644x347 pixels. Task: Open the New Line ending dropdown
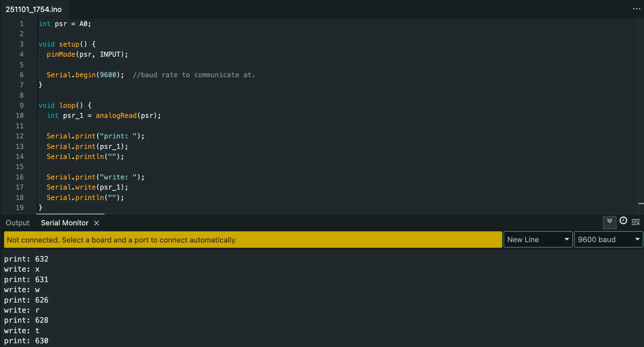tap(538, 240)
